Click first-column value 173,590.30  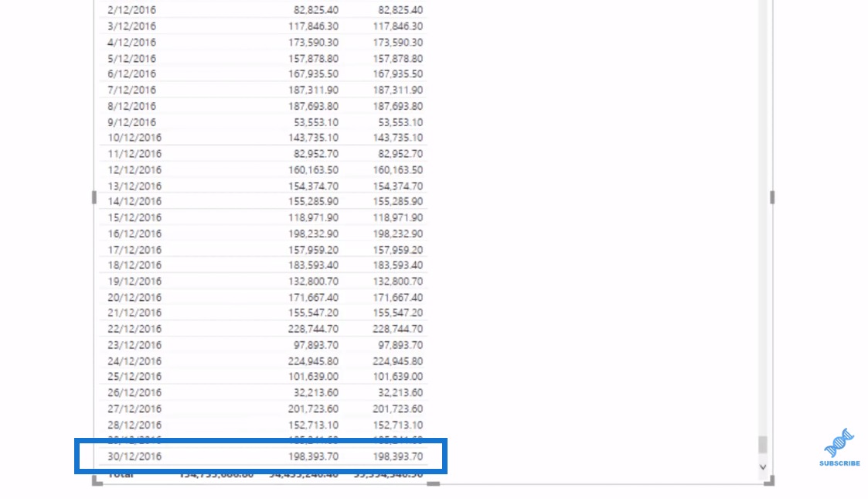[313, 42]
